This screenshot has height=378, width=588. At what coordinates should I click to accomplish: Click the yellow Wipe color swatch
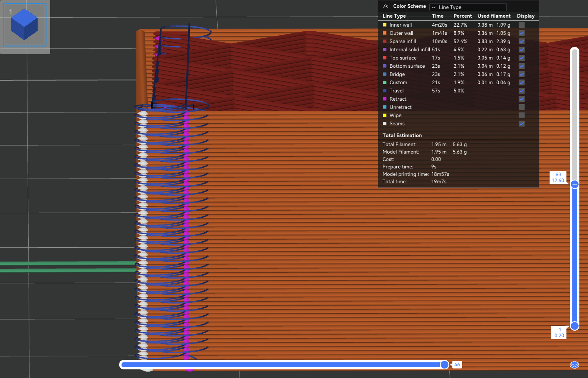pos(385,116)
